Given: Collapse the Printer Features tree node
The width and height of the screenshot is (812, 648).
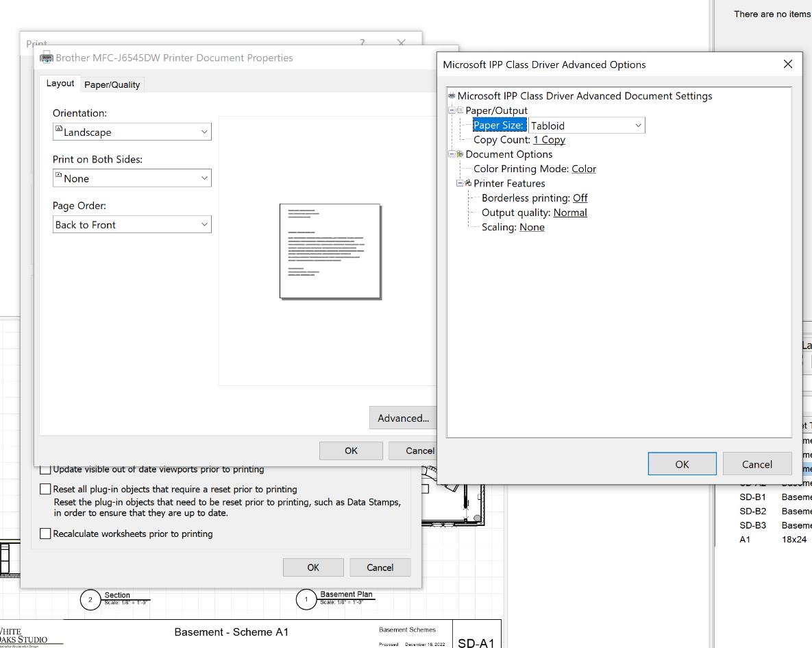Looking at the screenshot, I should pyautogui.click(x=460, y=183).
